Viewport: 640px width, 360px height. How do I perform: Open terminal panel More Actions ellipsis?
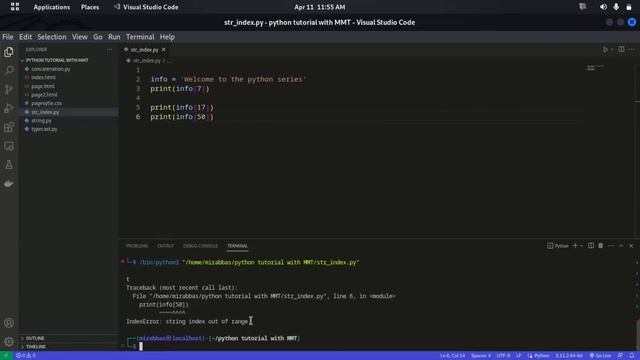[x=611, y=246]
